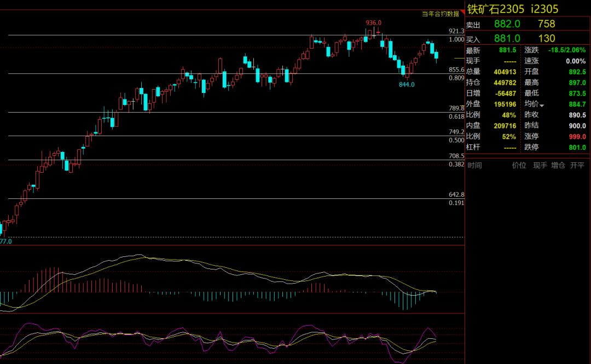591x364 pixels.
Task: Click the 铁矿石2305 i2305 contract title
Action: click(513, 9)
